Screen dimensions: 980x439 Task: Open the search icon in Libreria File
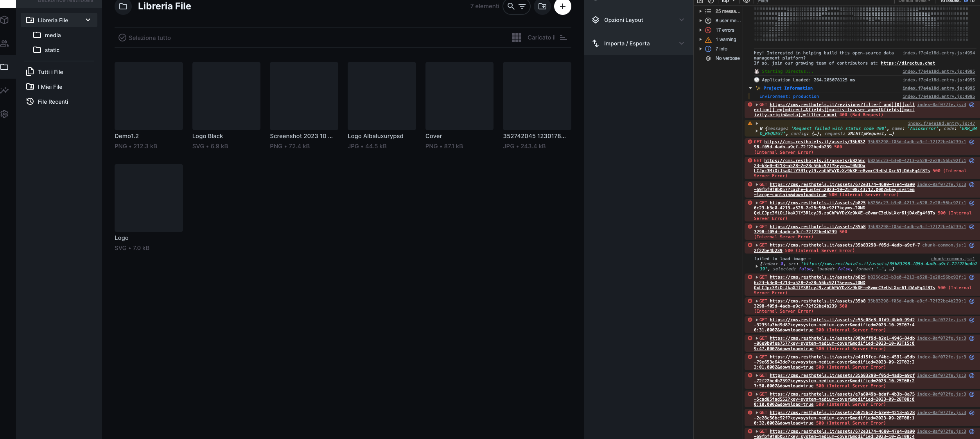511,6
